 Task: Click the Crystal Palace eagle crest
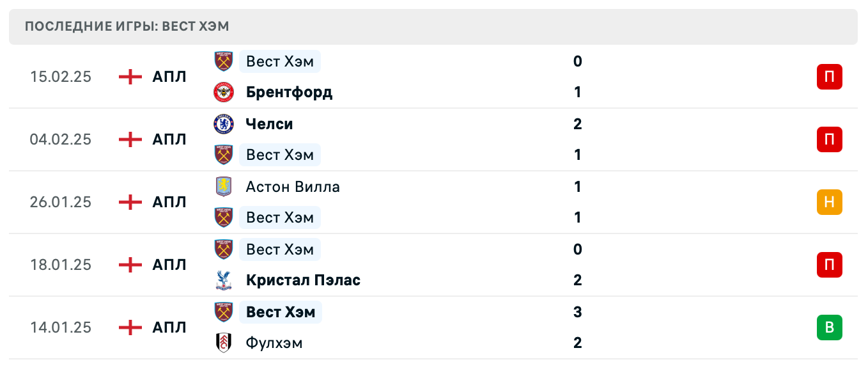click(x=223, y=280)
